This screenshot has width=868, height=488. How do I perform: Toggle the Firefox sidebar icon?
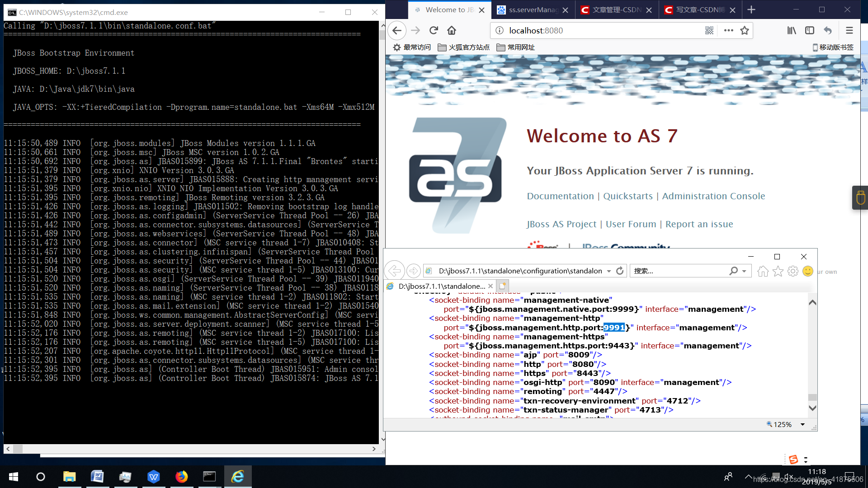coord(810,30)
